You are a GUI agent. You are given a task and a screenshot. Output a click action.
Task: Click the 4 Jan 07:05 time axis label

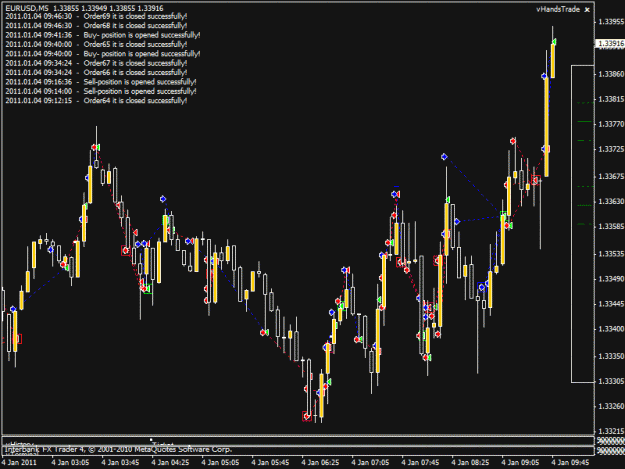click(x=370, y=463)
